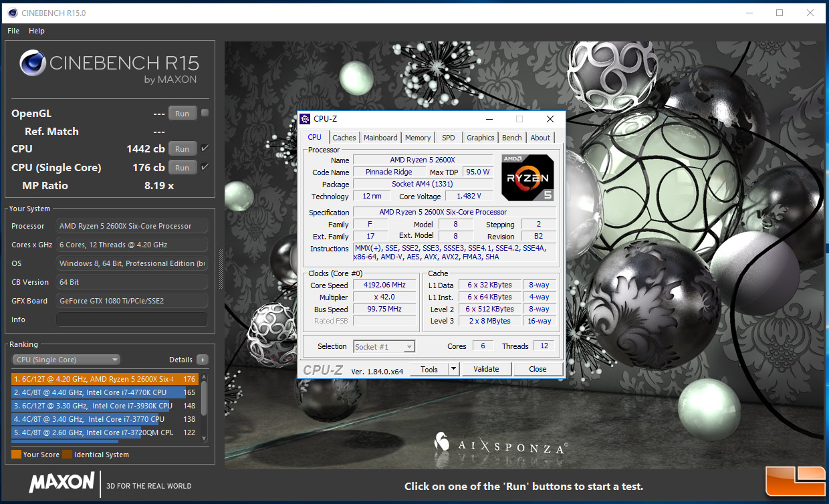Click the Name value 'AMD Ryzen 5 2600X'
829x504 pixels.
pos(425,160)
